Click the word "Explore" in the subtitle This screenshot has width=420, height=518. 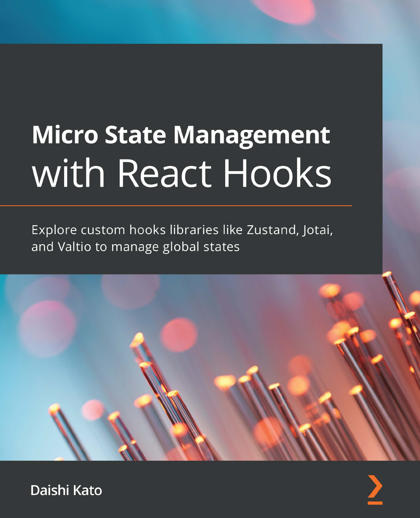click(54, 230)
